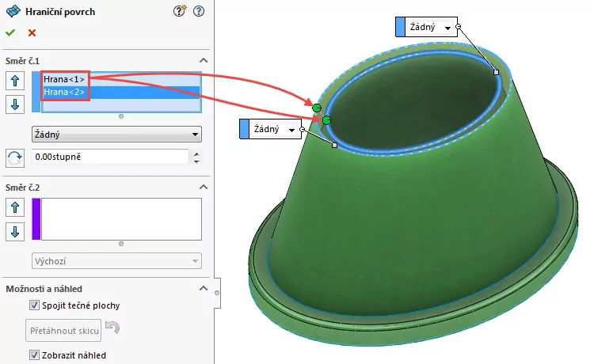This screenshot has height=364, width=594.
Task: Open the help question mark icon
Action: pos(199,11)
